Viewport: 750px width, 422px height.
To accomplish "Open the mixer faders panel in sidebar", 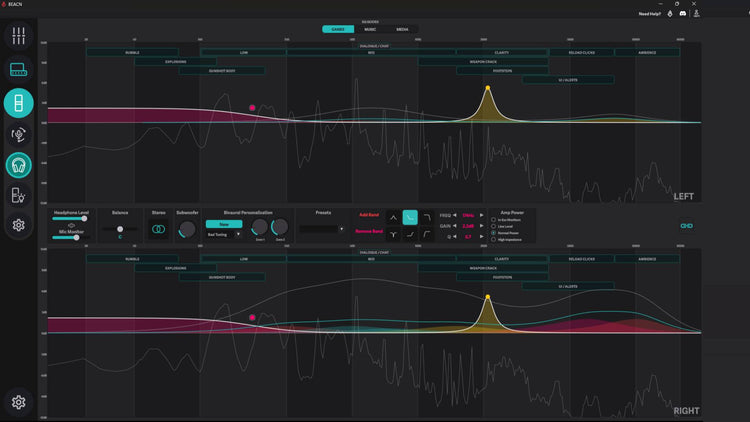I will (18, 36).
